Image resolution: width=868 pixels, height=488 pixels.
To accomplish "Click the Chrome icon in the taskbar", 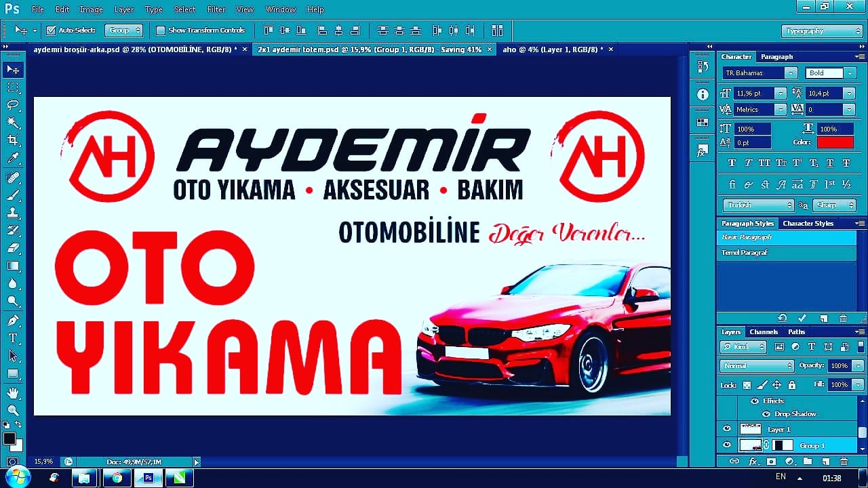I will tap(117, 478).
